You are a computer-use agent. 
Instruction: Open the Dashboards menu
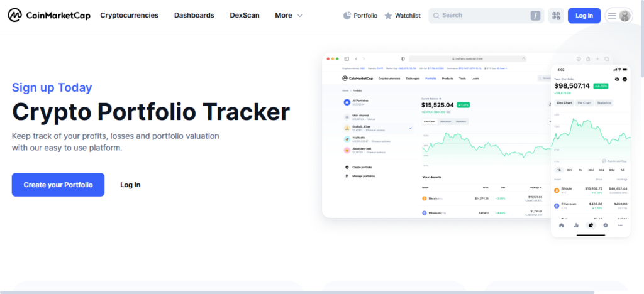194,15
